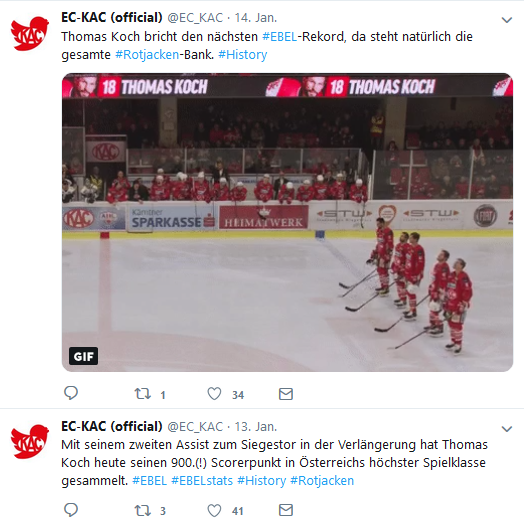
Task: Retweet the 14. Jan. tweet
Action: click(143, 394)
